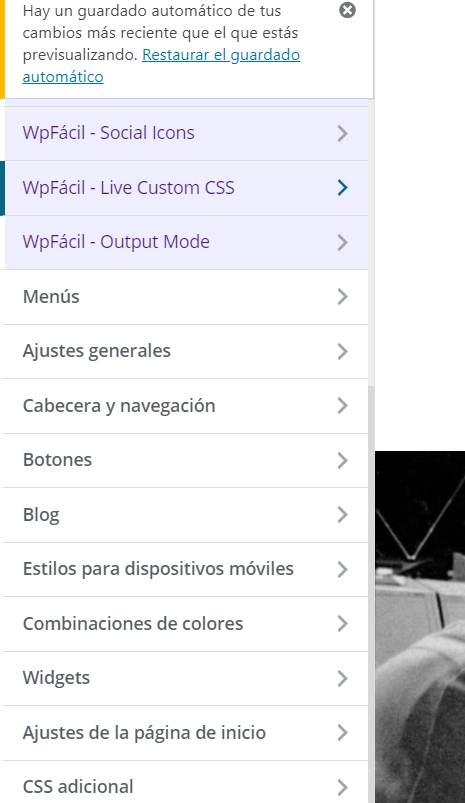This screenshot has height=803, width=465.
Task: Click the customizer sidebar vertical scrollbar
Action: 371,594
